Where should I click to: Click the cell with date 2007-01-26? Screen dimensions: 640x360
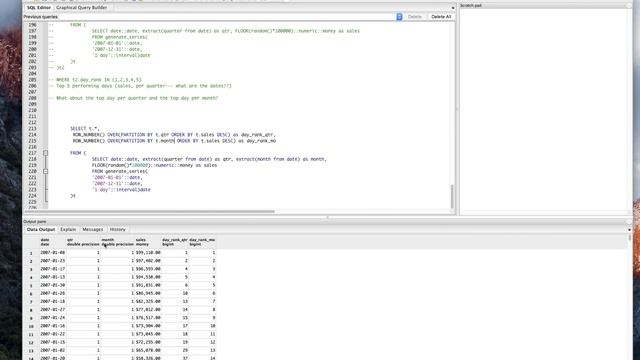click(x=53, y=293)
